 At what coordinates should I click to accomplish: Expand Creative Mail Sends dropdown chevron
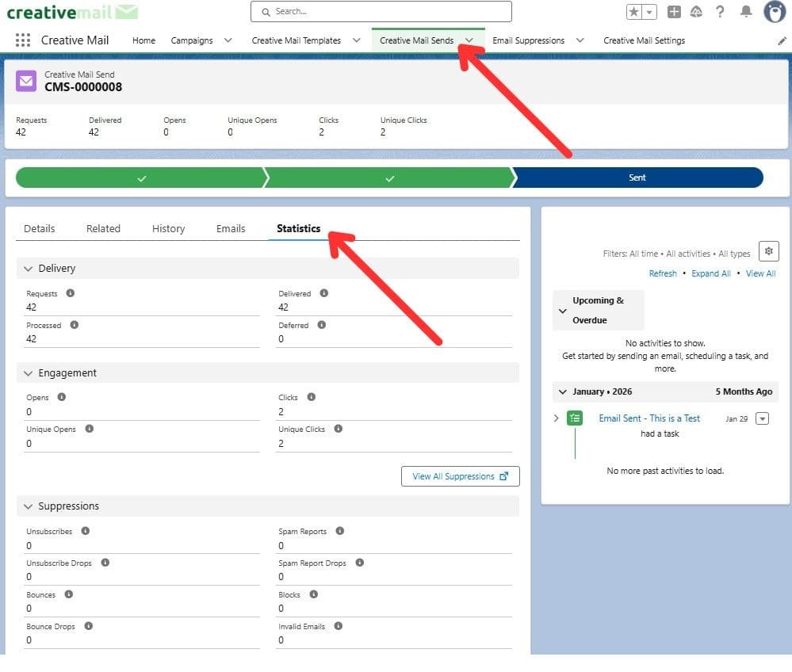[x=469, y=40]
